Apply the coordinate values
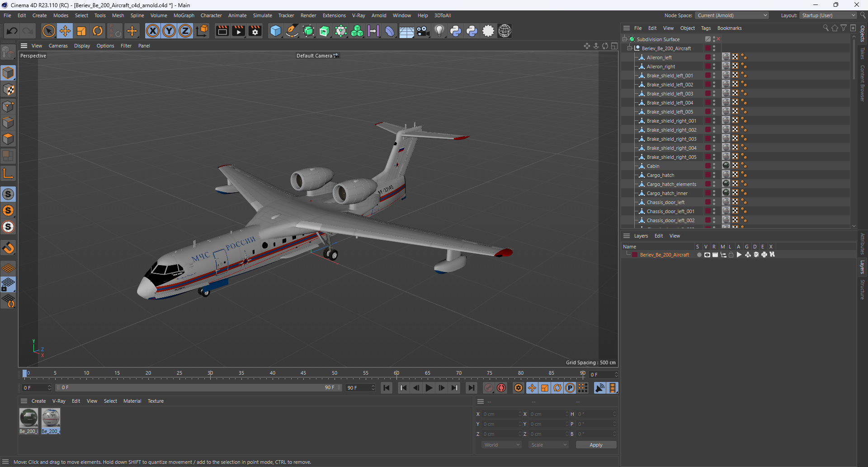868x467 pixels. (x=596, y=445)
